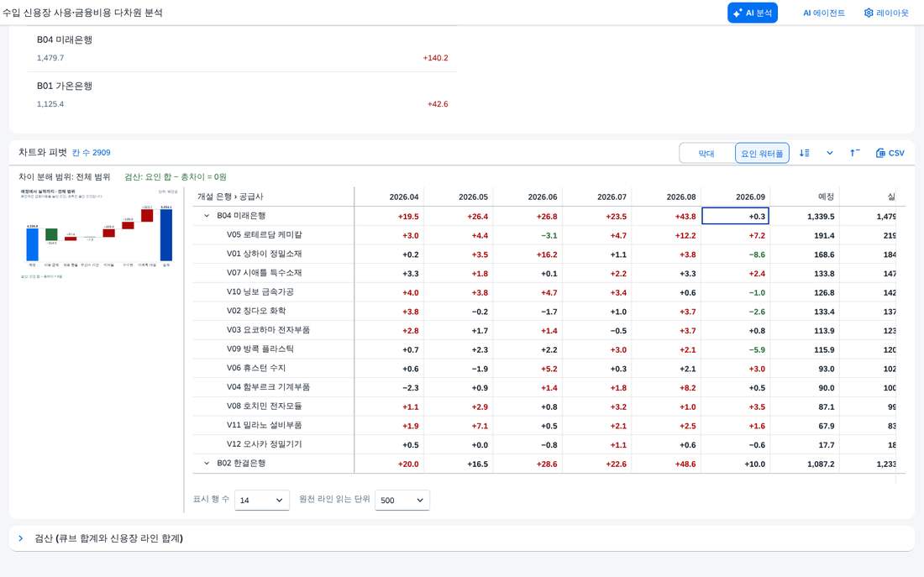Viewport: 924px width, 577px height.
Task: Click the waterfall chart thumbnail
Action: [98, 233]
